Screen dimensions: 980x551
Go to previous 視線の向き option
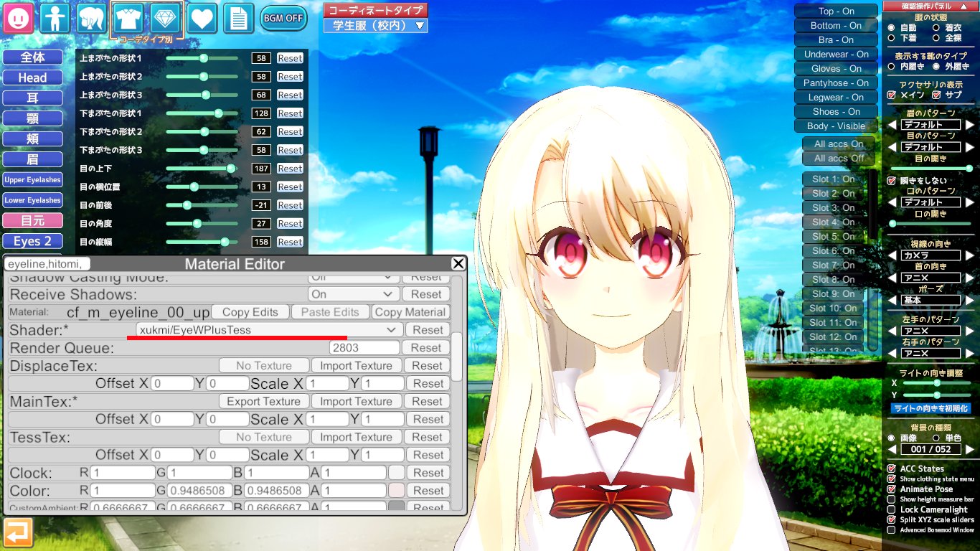pyautogui.click(x=893, y=255)
